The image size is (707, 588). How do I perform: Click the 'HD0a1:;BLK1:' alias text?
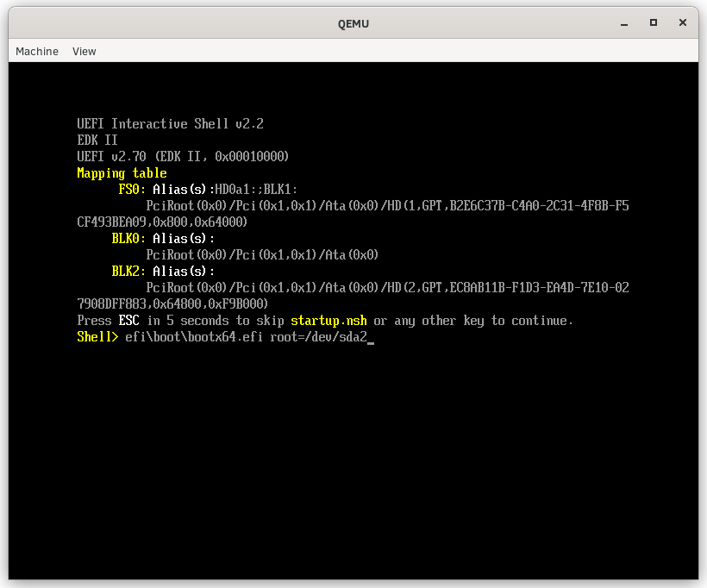point(256,189)
